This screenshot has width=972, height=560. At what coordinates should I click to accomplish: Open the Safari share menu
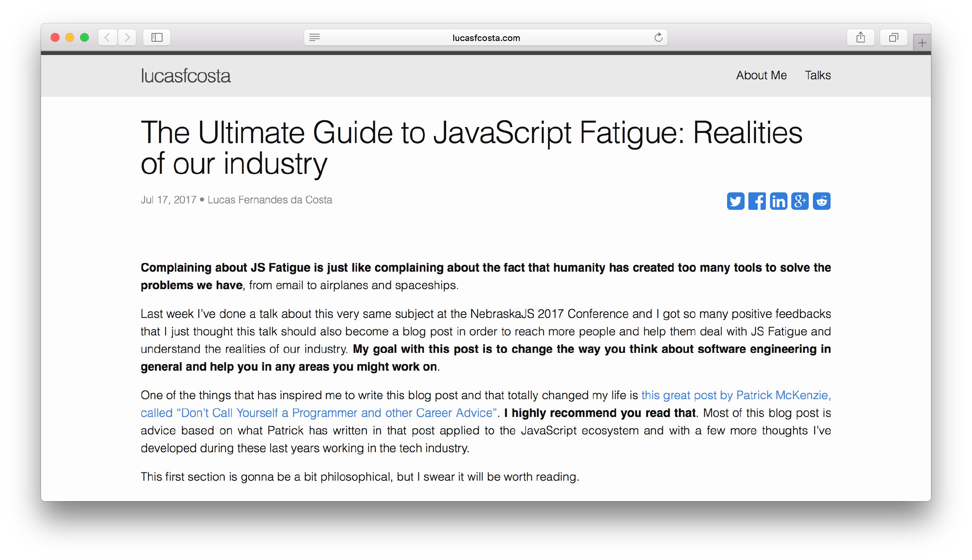861,37
